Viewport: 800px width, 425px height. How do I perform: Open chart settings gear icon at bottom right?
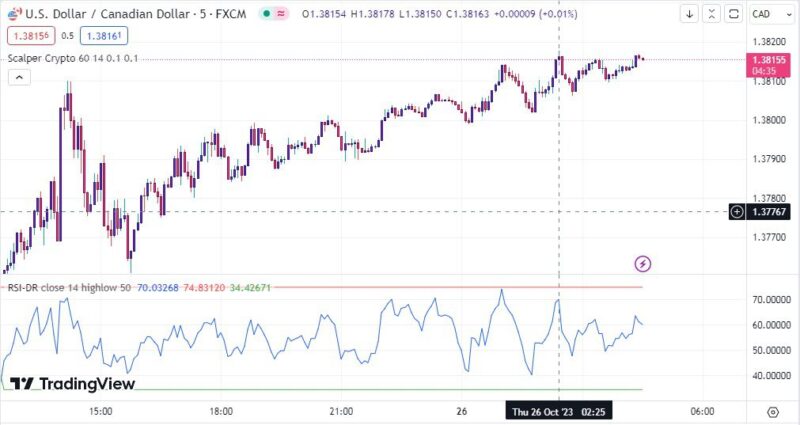[773, 412]
